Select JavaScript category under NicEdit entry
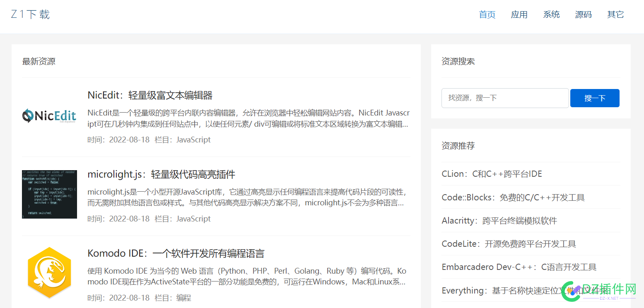Screen dimensions: 644x308 [x=193, y=140]
